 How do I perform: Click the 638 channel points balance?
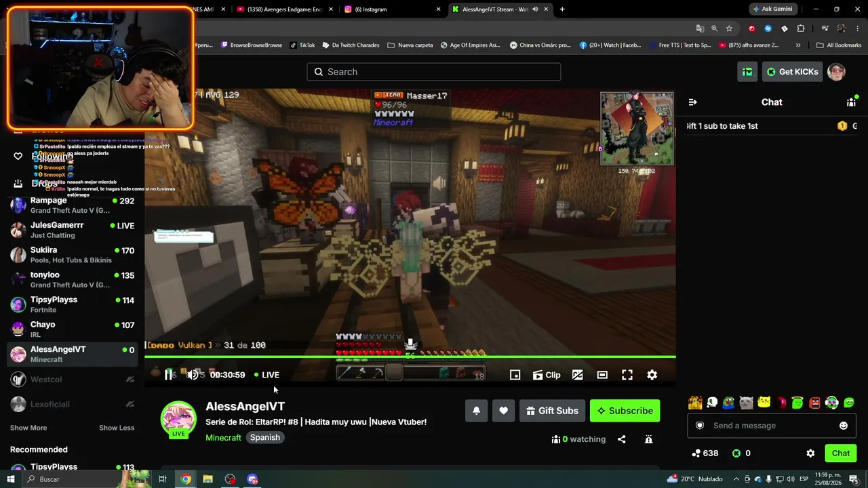(705, 453)
